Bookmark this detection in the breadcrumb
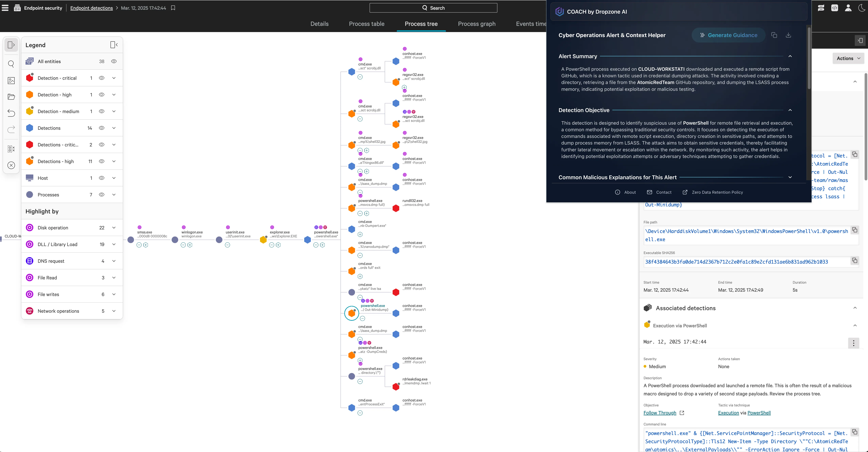 tap(173, 8)
